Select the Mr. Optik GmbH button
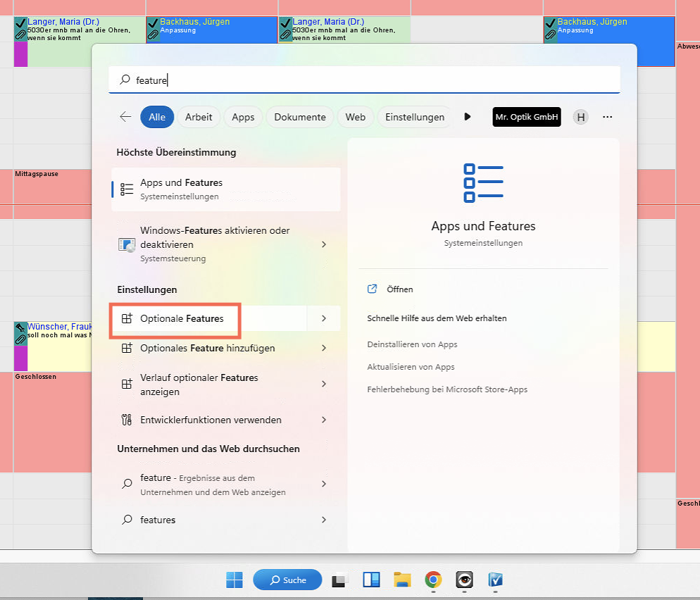Viewport: 700px width, 600px height. (527, 117)
